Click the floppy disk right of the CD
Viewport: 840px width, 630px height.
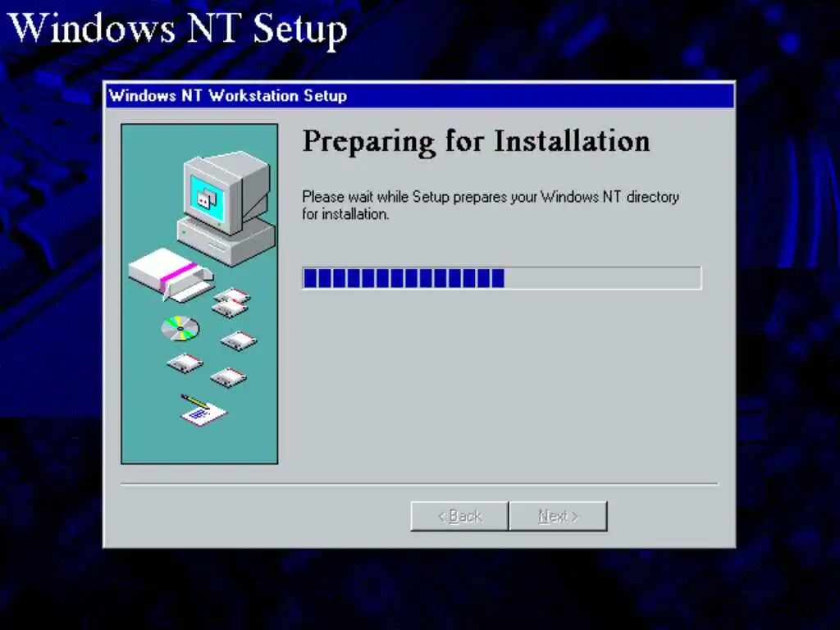click(239, 340)
